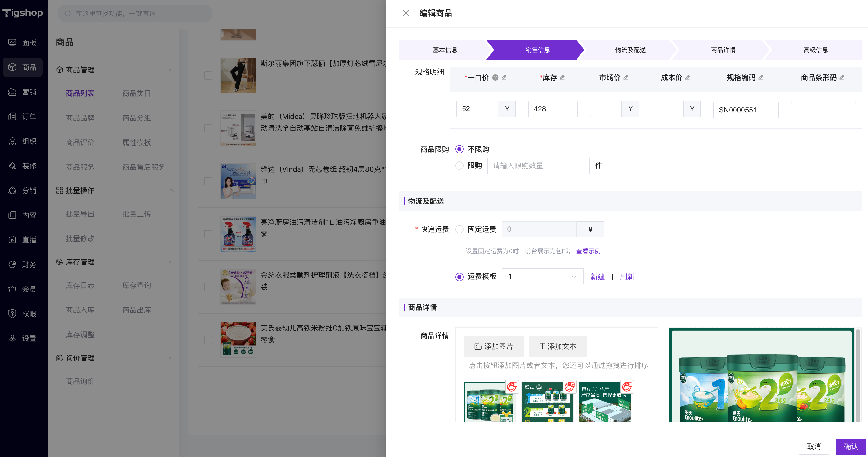This screenshot has height=457, width=868.
Task: Open the 面板 dashboard sidebar icon
Action: [x=13, y=42]
